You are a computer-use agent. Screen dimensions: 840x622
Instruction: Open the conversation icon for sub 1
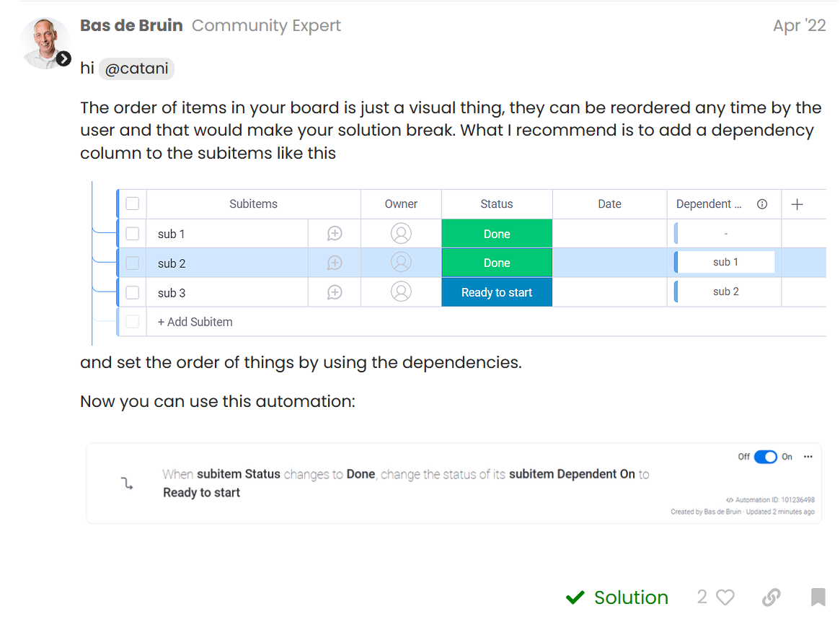click(x=335, y=233)
